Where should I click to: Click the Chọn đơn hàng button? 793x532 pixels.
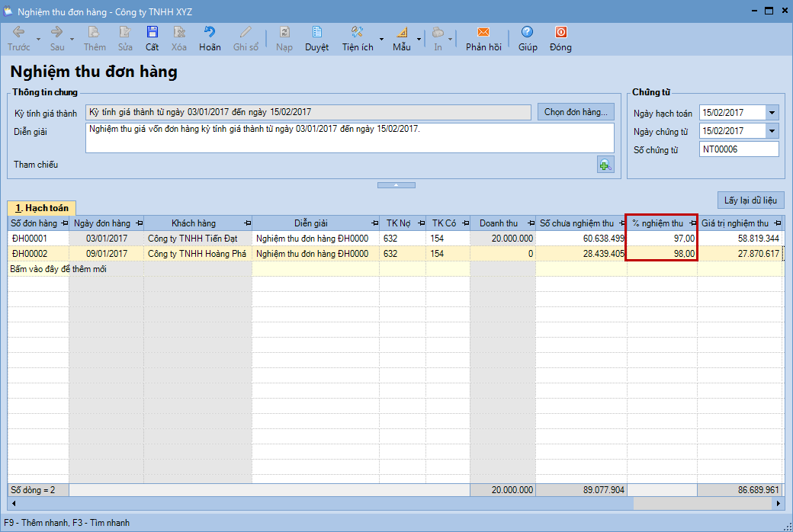[576, 112]
